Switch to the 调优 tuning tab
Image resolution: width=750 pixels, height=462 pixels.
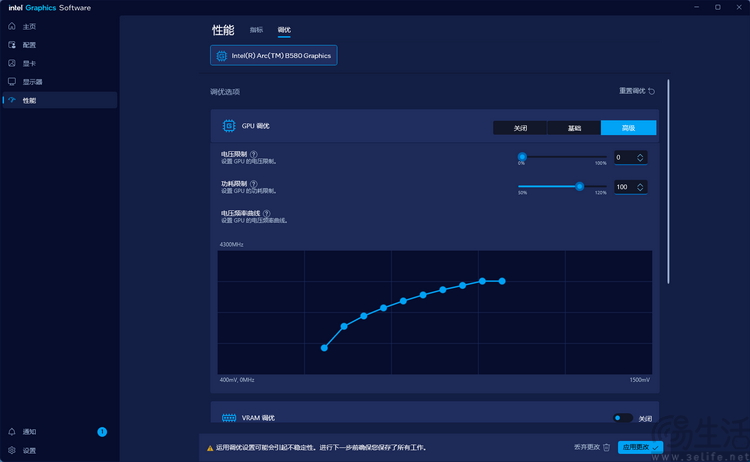pyautogui.click(x=284, y=30)
